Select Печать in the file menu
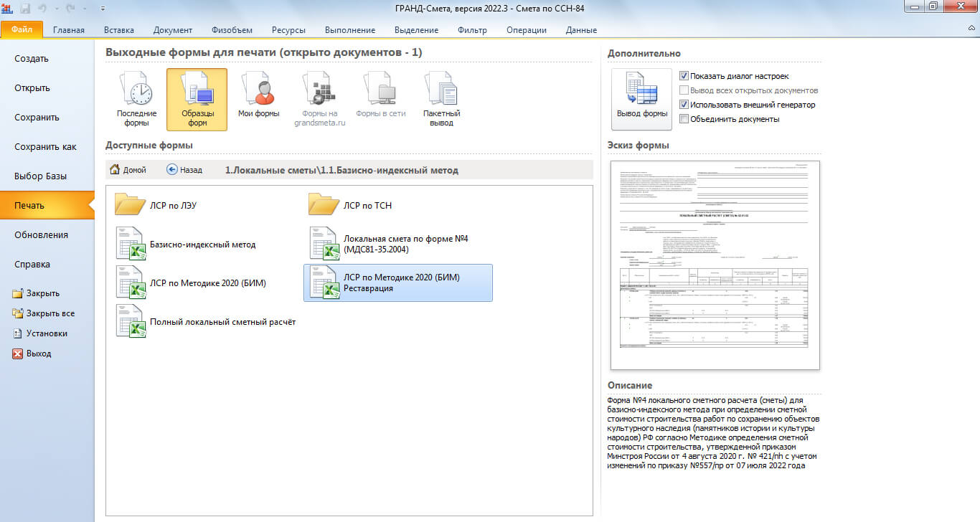Screen dimensions: 980x522 (47, 206)
